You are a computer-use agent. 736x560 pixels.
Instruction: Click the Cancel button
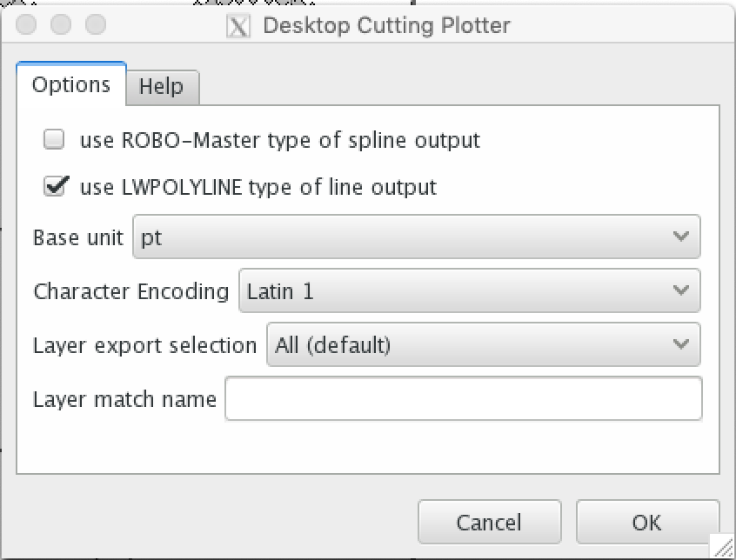click(489, 522)
